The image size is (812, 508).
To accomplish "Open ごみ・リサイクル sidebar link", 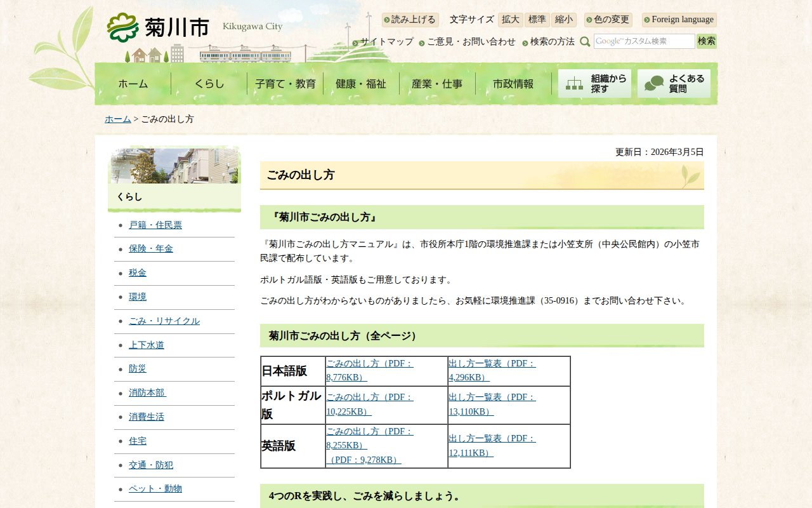I will [x=164, y=321].
